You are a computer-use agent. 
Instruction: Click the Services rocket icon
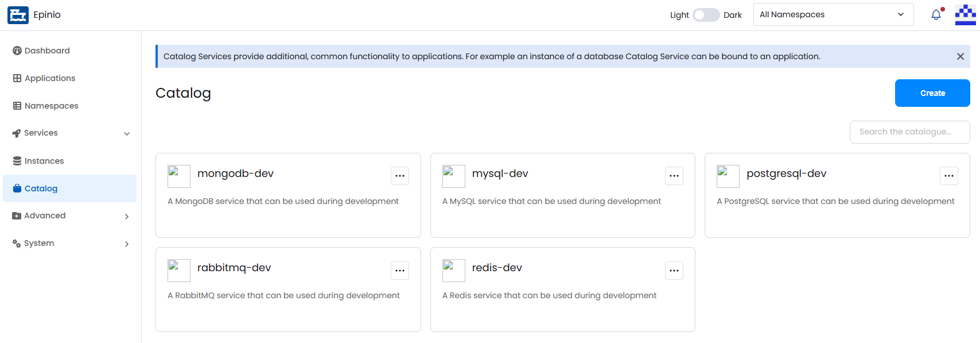(x=17, y=133)
